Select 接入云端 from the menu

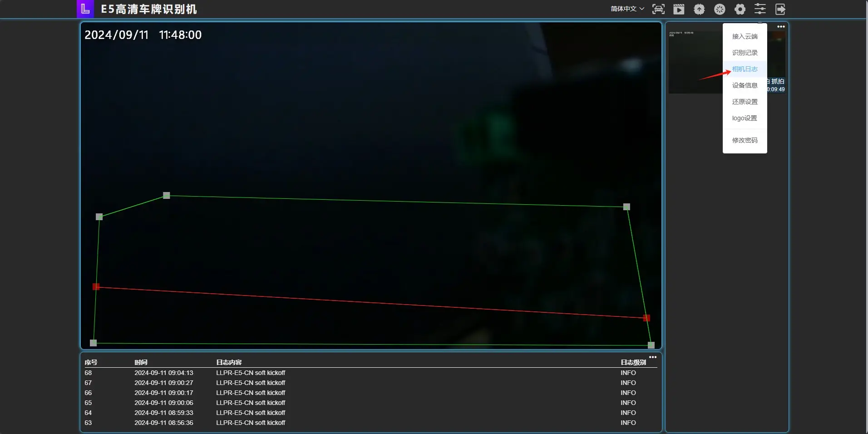[x=745, y=36]
